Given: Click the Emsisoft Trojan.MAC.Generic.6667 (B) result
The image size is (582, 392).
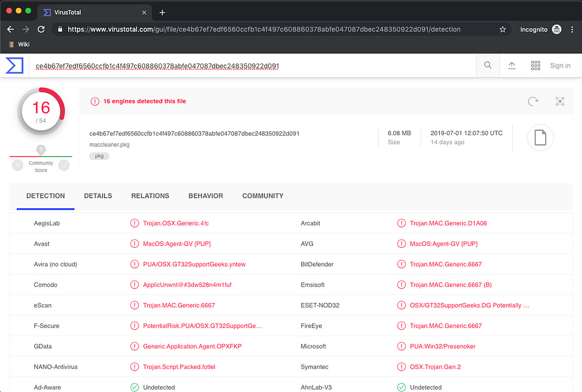Looking at the screenshot, I should [x=450, y=285].
